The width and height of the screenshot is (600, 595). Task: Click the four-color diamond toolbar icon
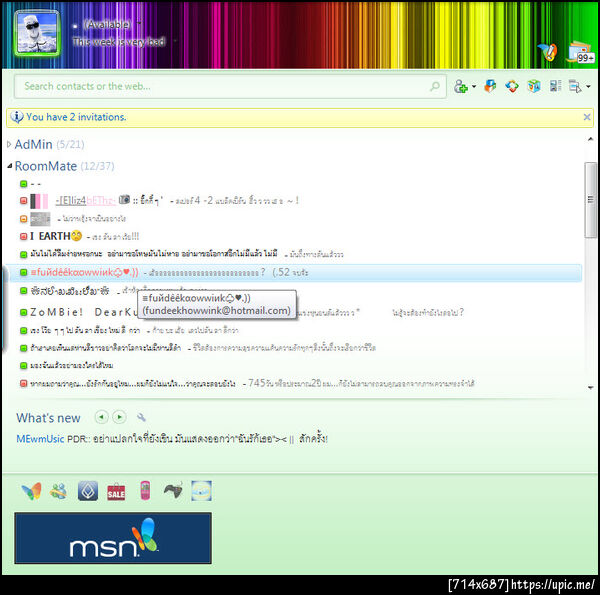click(x=512, y=86)
